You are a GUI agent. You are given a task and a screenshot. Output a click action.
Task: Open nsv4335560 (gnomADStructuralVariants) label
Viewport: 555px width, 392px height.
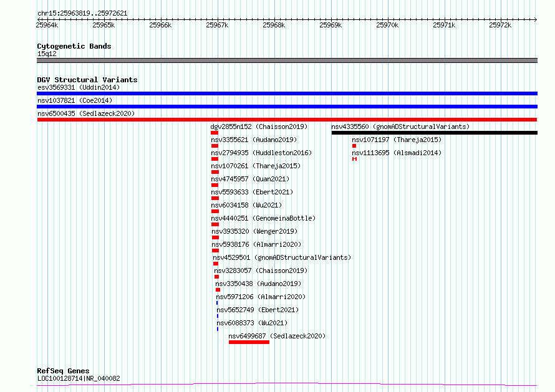pyautogui.click(x=400, y=127)
